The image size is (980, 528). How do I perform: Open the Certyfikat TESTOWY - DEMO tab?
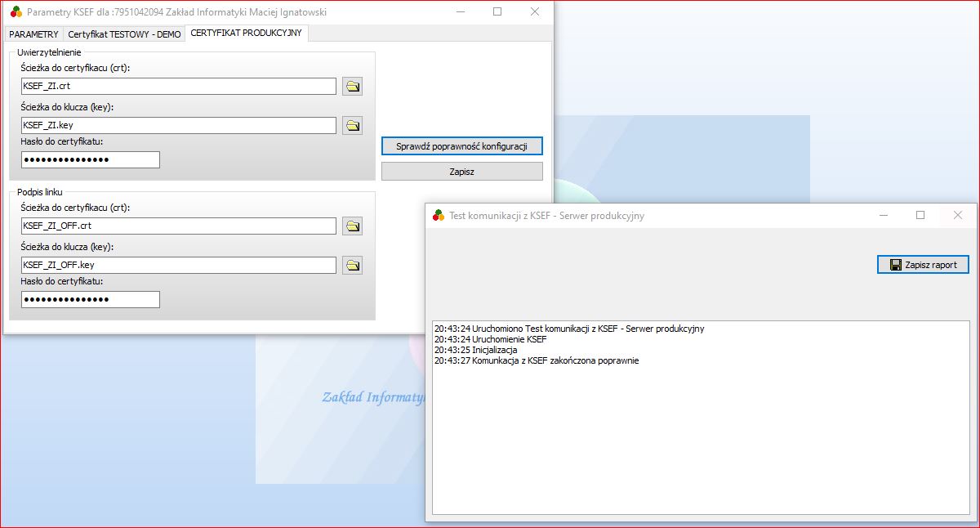click(124, 34)
